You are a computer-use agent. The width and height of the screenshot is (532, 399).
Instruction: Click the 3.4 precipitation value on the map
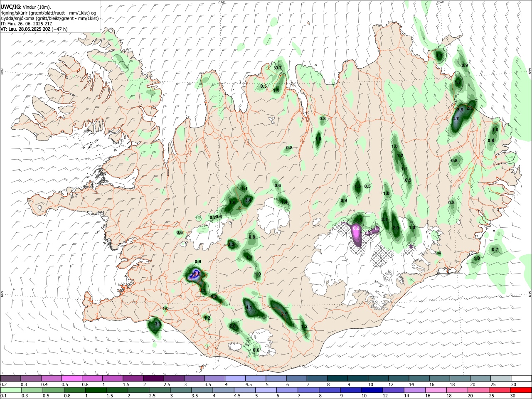[x=248, y=200]
